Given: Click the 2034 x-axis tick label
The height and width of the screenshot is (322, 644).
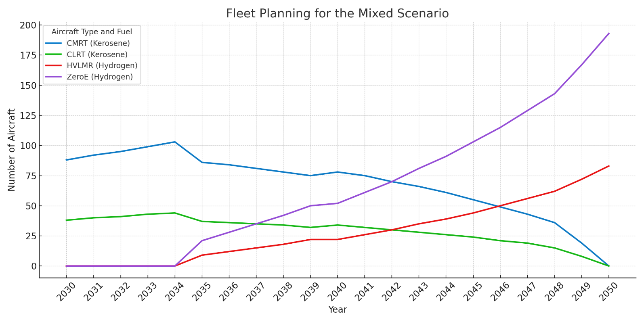Looking at the screenshot, I should (x=174, y=291).
